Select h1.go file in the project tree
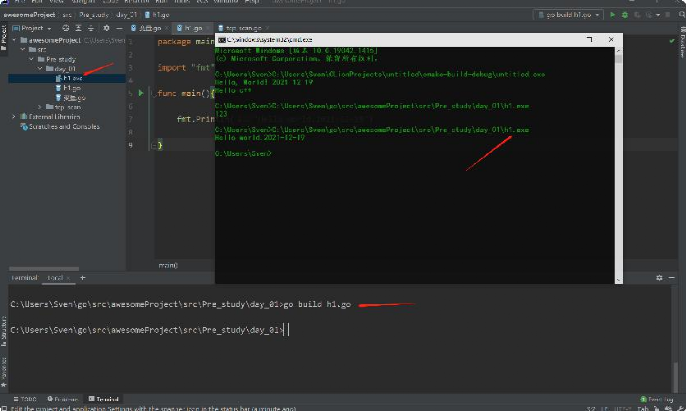Image resolution: width=686 pixels, height=411 pixels. [71, 88]
